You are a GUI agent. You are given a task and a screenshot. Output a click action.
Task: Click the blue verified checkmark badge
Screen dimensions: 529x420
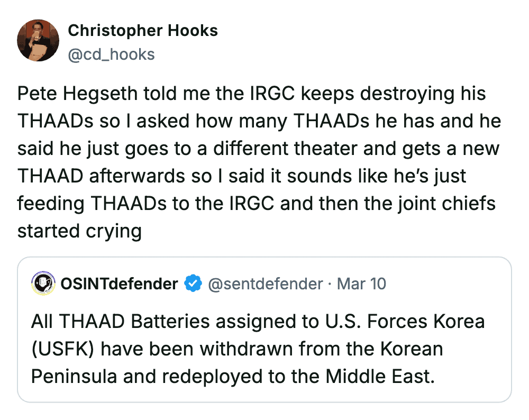tap(193, 284)
